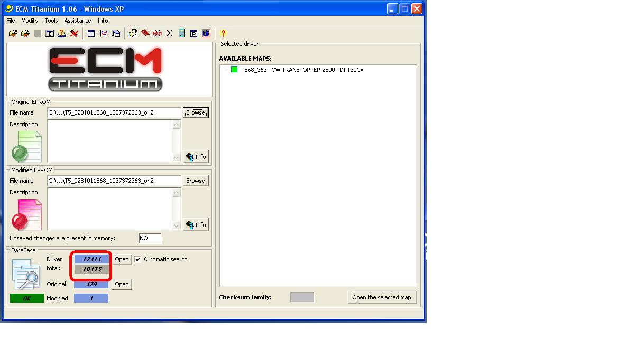Click the gray square toolbar icon
Image resolution: width=644 pixels, height=339 pixels.
coord(37,33)
